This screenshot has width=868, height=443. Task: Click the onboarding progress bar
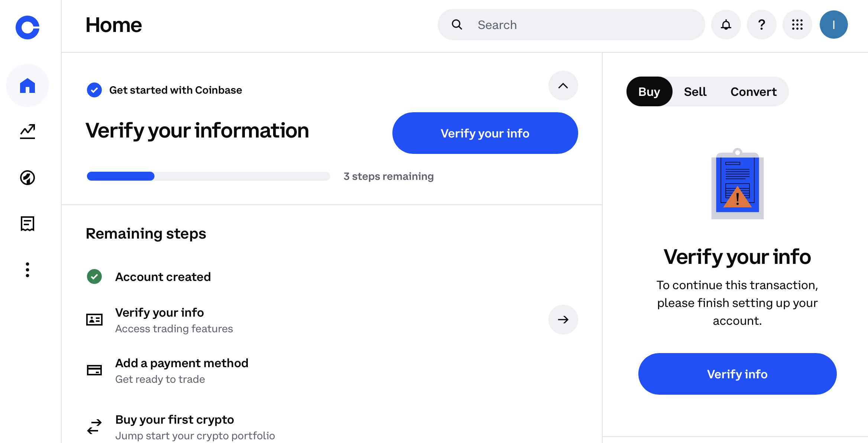[x=208, y=176]
